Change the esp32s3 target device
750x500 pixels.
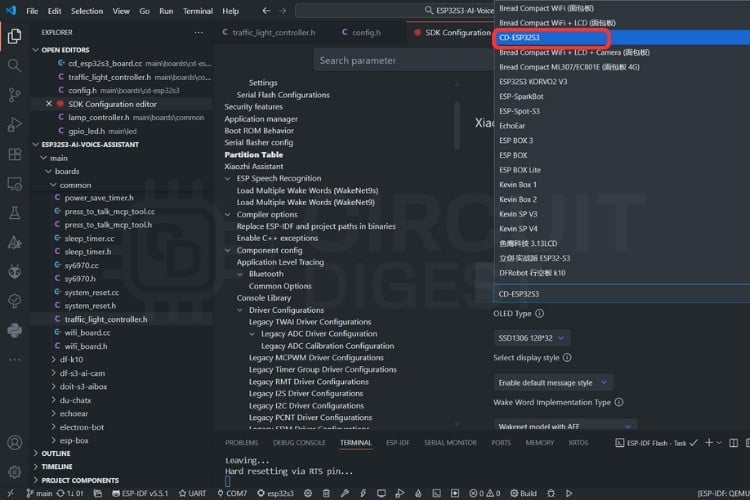pyautogui.click(x=276, y=493)
